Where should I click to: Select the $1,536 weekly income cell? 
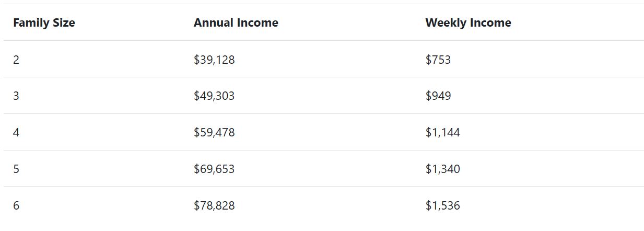pos(442,206)
